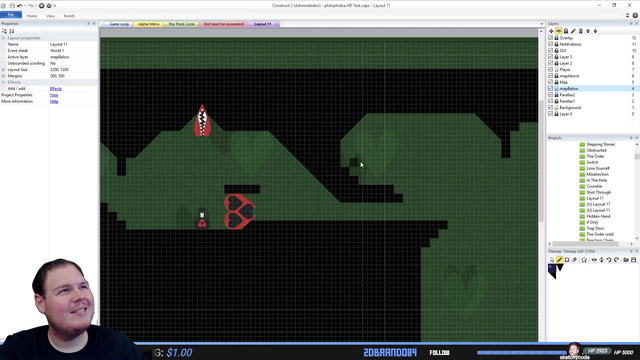Rotate tile clockwise icon
This screenshot has height=360, width=640.
click(616, 260)
